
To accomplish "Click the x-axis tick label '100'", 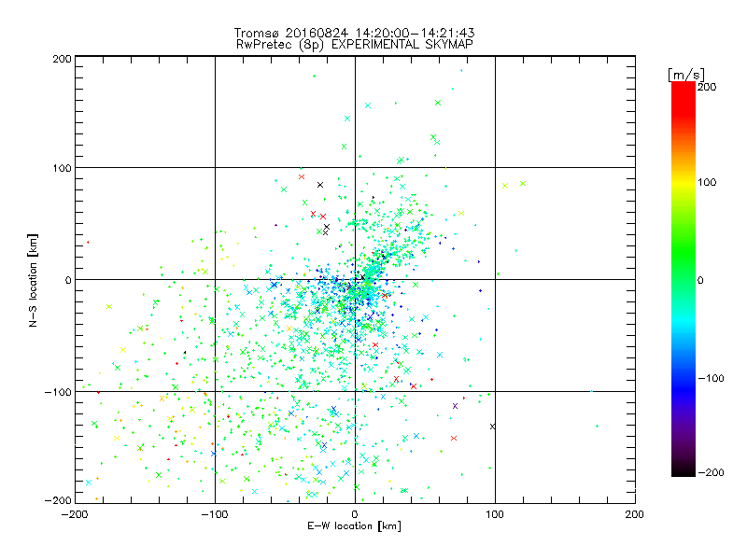I will (495, 514).
